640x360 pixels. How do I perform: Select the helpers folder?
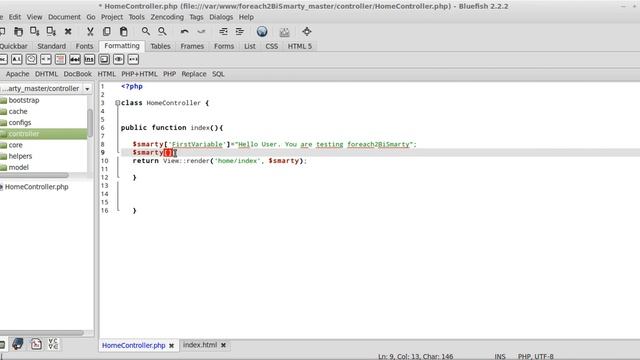pyautogui.click(x=20, y=156)
